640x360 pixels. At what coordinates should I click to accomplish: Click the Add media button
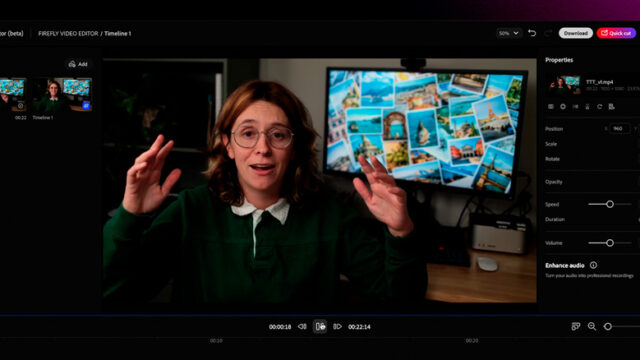point(78,64)
